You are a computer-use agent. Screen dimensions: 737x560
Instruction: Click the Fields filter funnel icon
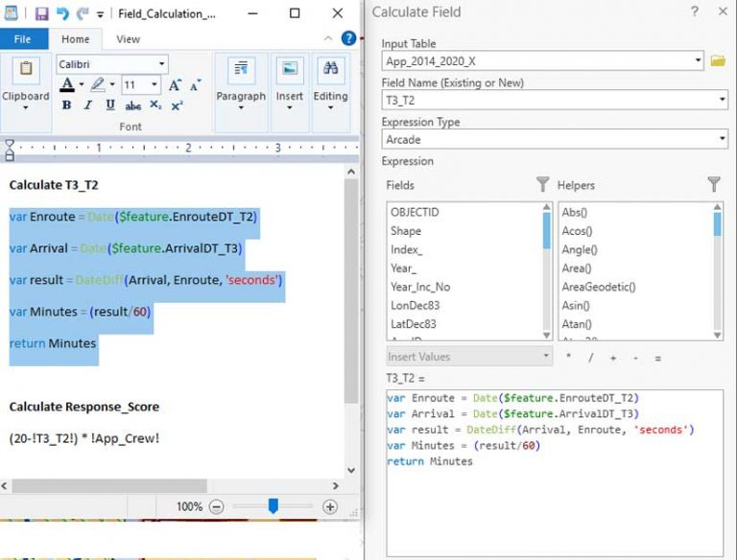click(x=542, y=184)
